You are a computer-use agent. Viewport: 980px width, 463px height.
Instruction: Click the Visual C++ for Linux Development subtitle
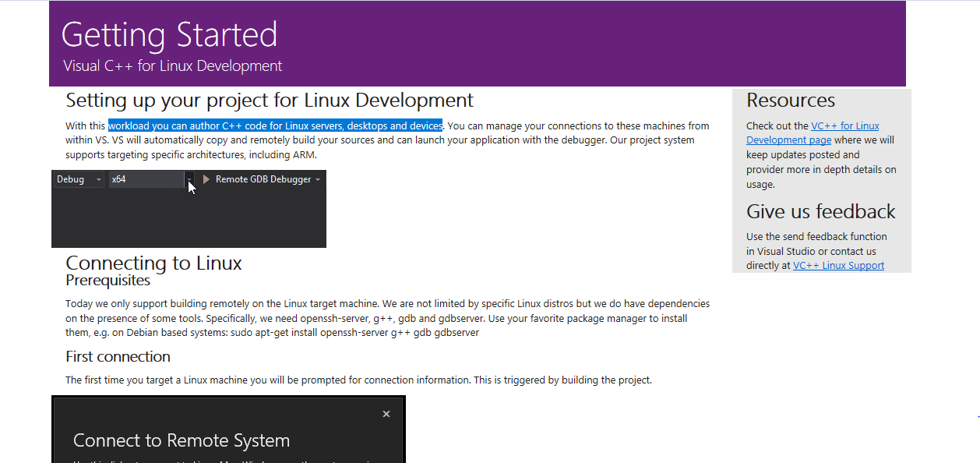point(171,65)
